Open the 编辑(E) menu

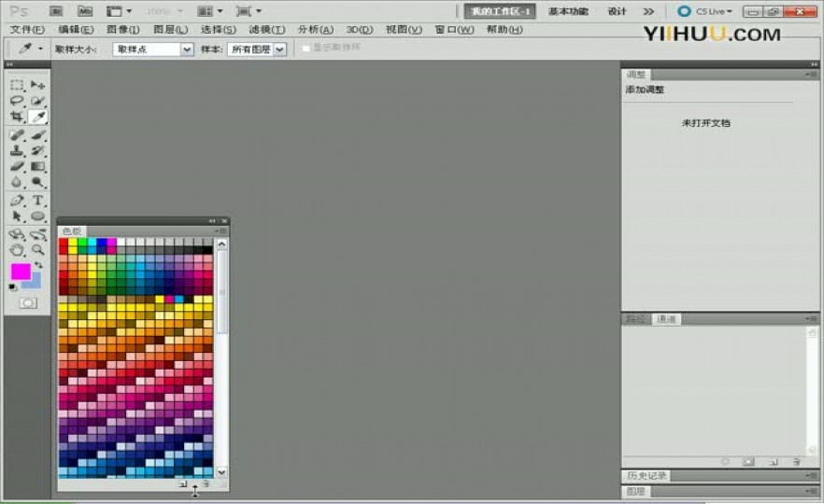click(76, 30)
